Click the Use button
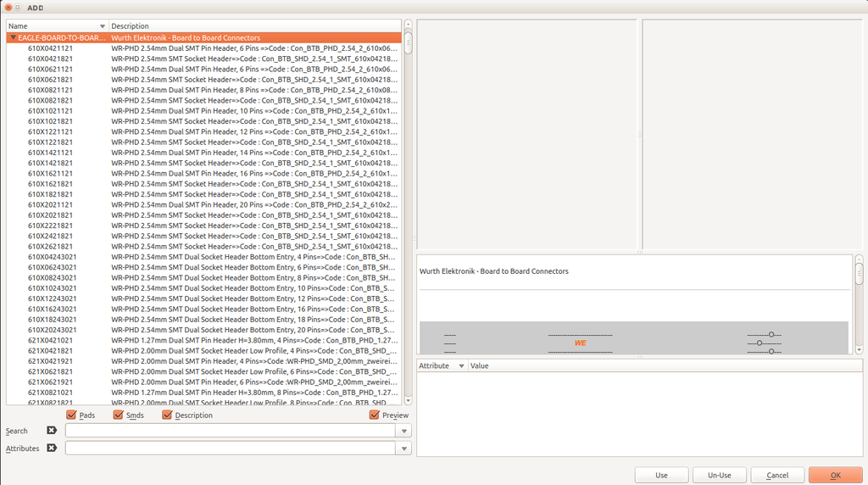Image resolution: width=868 pixels, height=485 pixels. pos(661,475)
